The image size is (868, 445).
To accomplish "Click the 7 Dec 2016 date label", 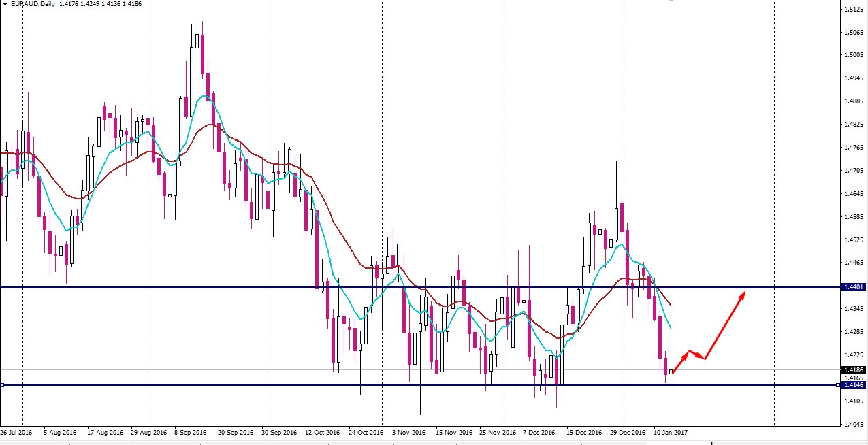I will click(x=539, y=432).
